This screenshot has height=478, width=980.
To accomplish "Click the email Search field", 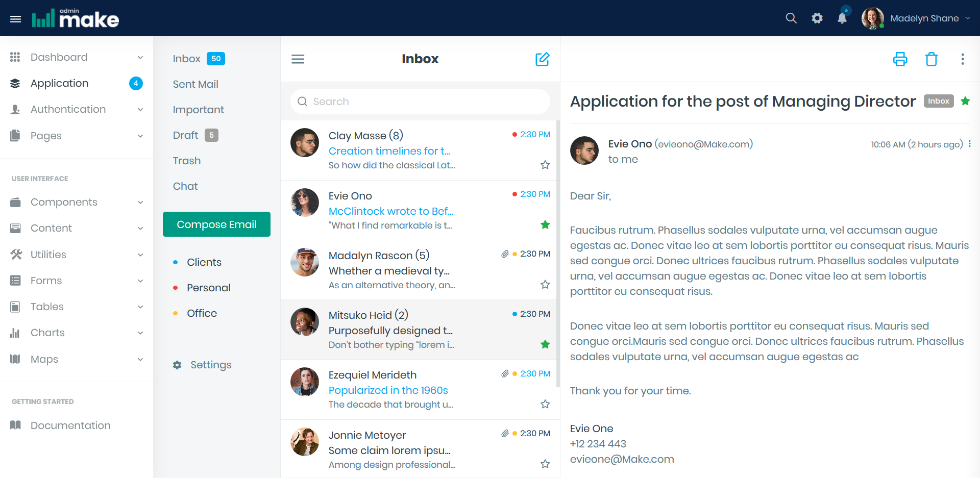I will click(420, 102).
